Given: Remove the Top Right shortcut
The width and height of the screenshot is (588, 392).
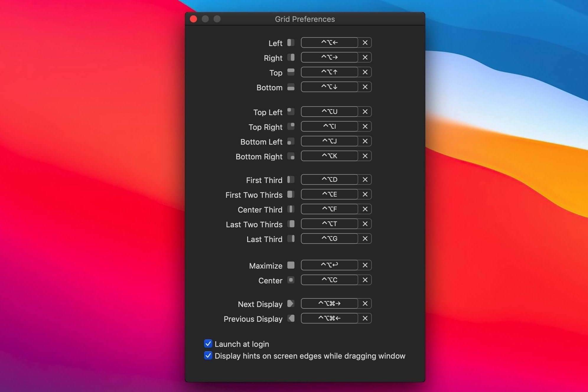Looking at the screenshot, I should [x=365, y=127].
